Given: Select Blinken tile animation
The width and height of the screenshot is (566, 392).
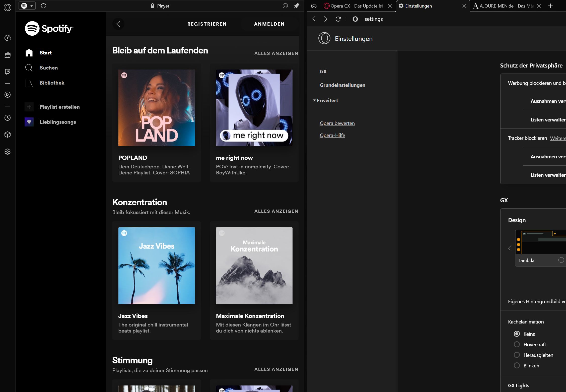Looking at the screenshot, I should (x=517, y=365).
